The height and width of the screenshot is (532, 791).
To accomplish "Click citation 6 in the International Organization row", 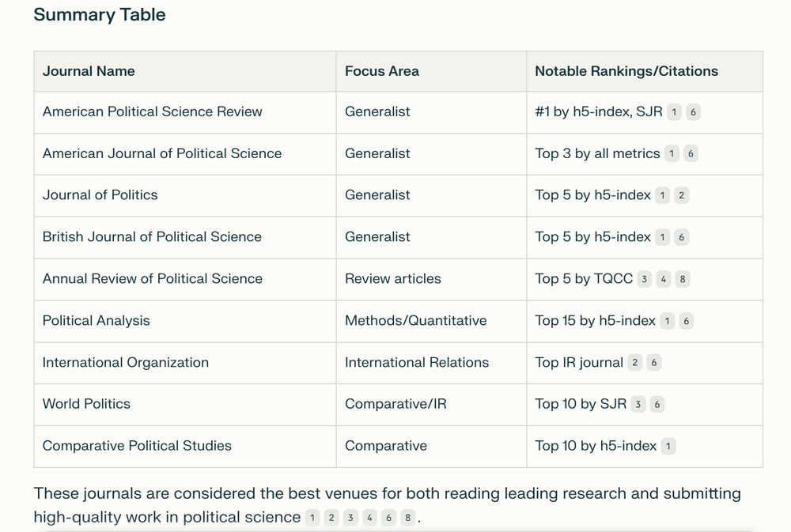I will (x=653, y=363).
